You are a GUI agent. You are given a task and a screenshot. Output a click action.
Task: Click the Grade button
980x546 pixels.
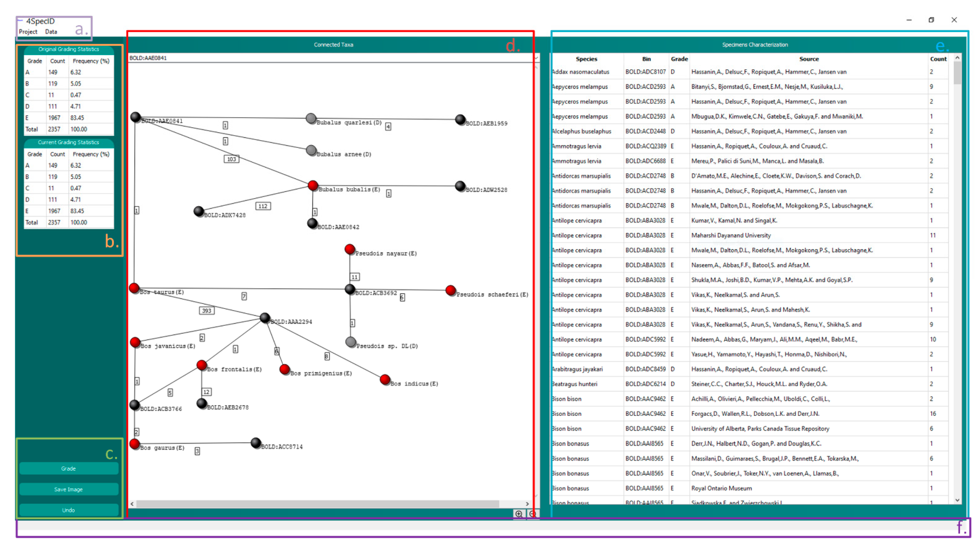click(69, 468)
